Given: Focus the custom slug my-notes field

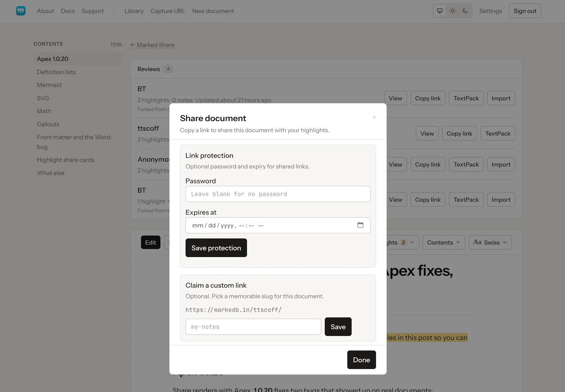Looking at the screenshot, I should click(253, 327).
